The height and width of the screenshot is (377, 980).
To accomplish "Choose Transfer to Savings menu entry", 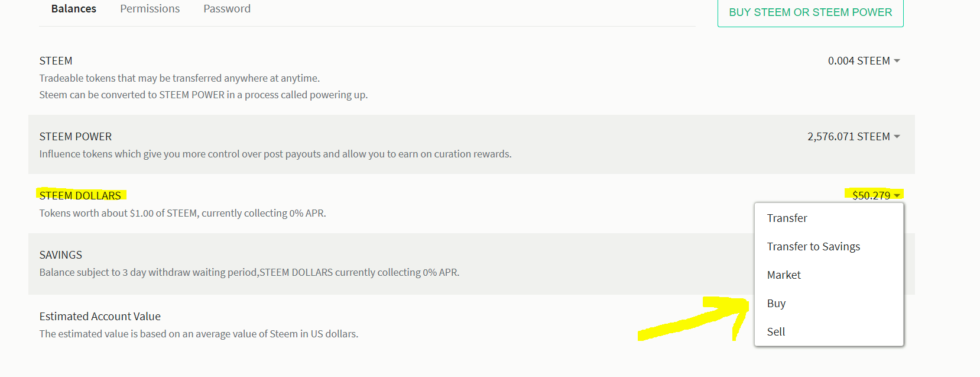I will click(x=829, y=247).
